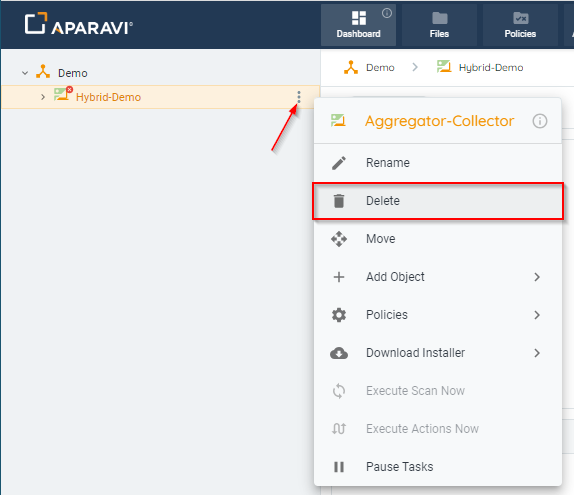Click the Aggregator-Collector info icon
Viewport: 574px width, 495px height.
tap(540, 121)
